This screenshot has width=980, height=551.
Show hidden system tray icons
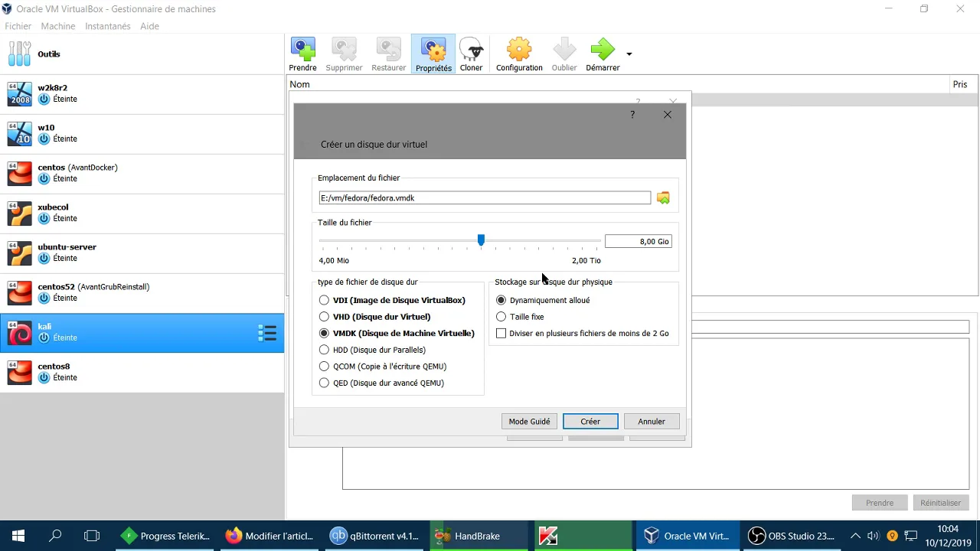click(855, 536)
